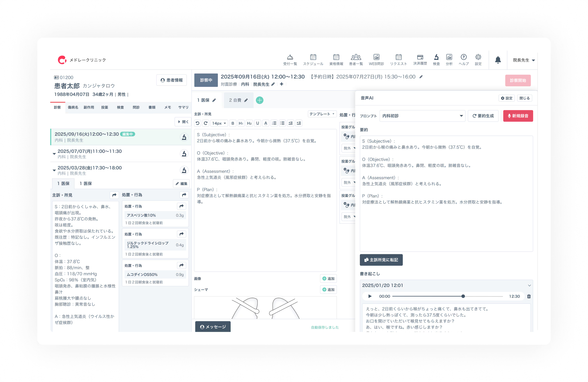The image size is (588, 382).
Task: Open the 設定 gear in the 音声AI panel
Action: (x=507, y=98)
